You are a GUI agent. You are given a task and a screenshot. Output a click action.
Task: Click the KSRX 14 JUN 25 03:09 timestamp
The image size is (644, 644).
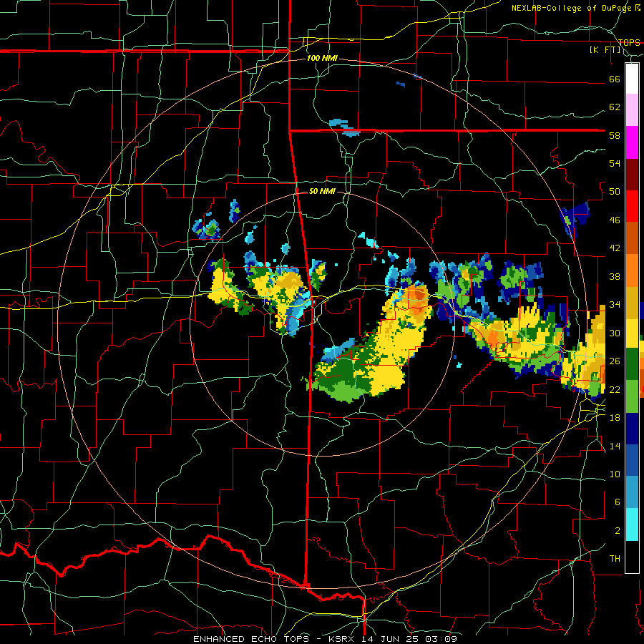(393, 639)
